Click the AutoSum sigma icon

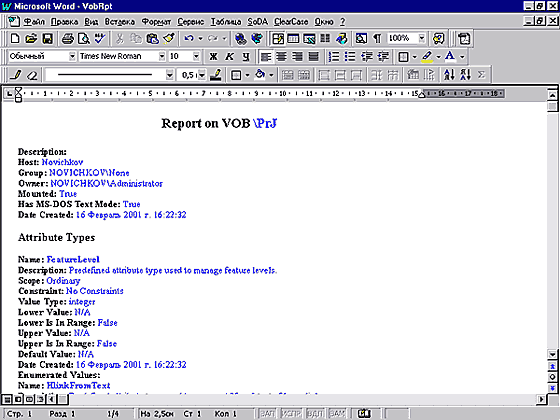coord(481,75)
